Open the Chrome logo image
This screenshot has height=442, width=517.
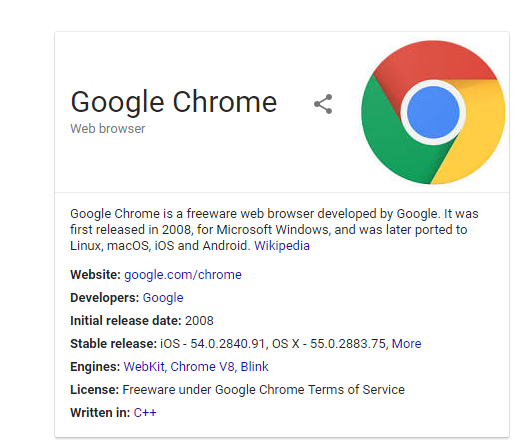pyautogui.click(x=433, y=112)
